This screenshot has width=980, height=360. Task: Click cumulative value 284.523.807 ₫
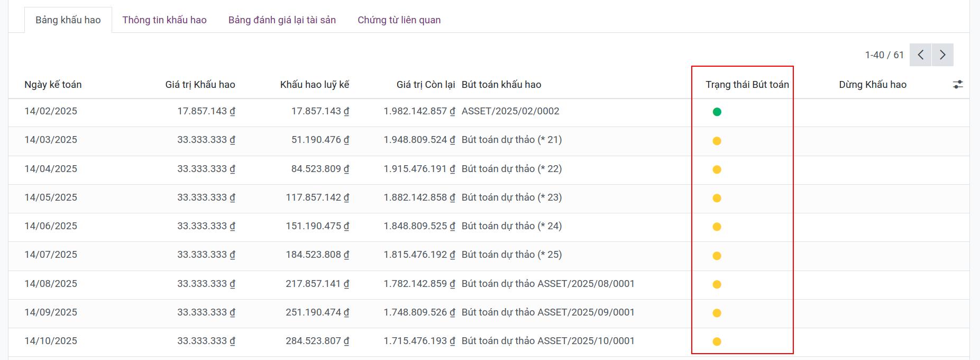(317, 341)
